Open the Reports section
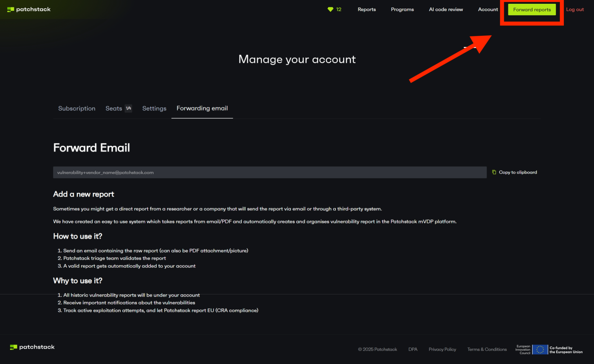 (x=367, y=9)
